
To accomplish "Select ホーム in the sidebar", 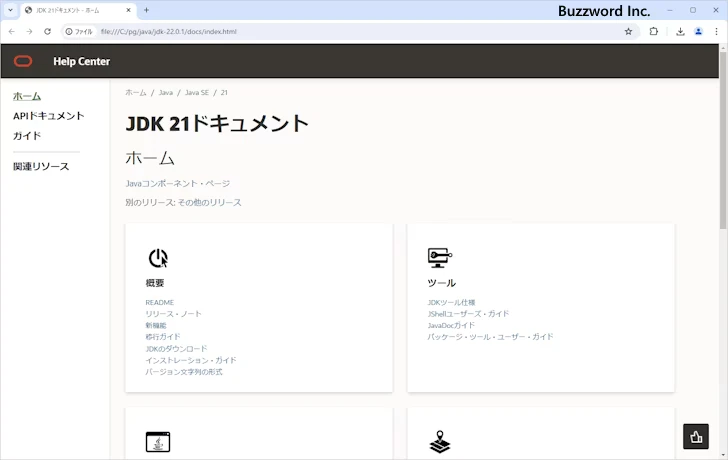I will click(27, 96).
